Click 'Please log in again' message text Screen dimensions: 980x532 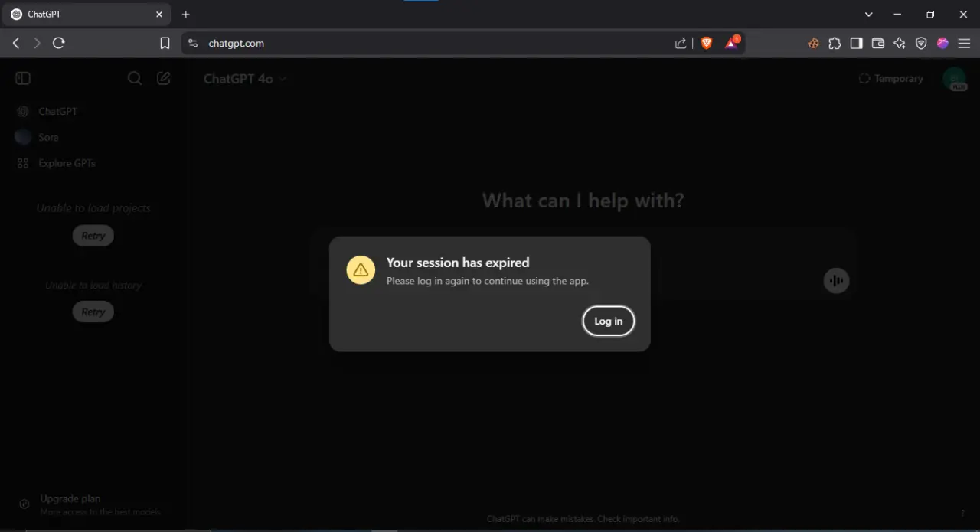[x=488, y=281]
